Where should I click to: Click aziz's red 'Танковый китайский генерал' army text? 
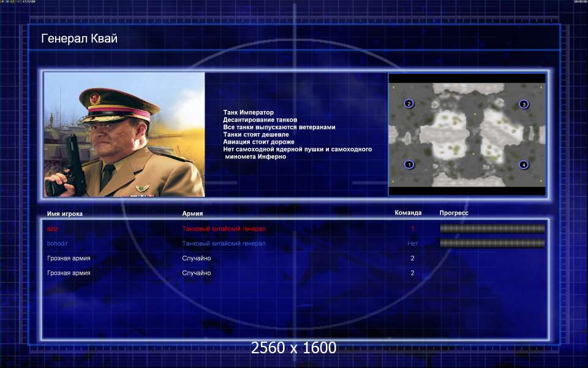coord(224,229)
